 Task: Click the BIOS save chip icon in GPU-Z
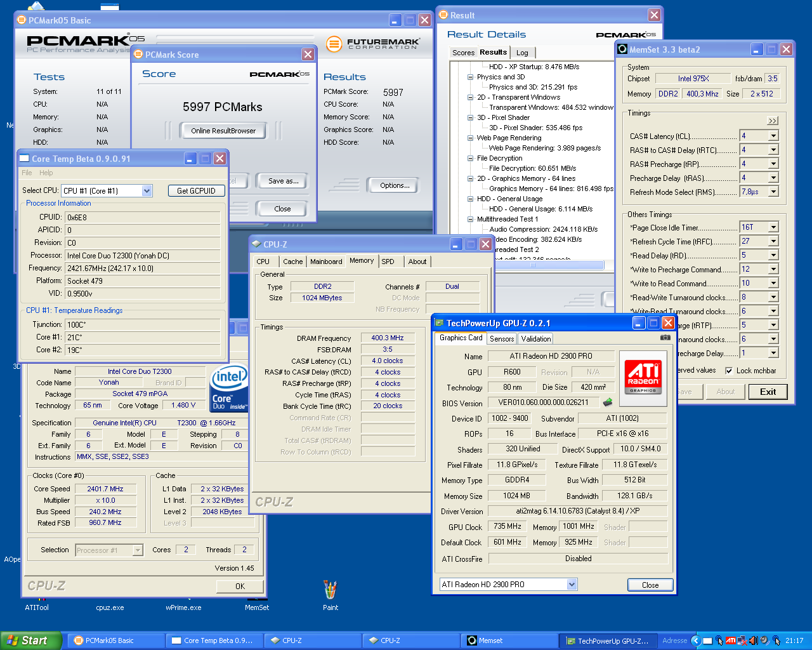[x=608, y=402]
